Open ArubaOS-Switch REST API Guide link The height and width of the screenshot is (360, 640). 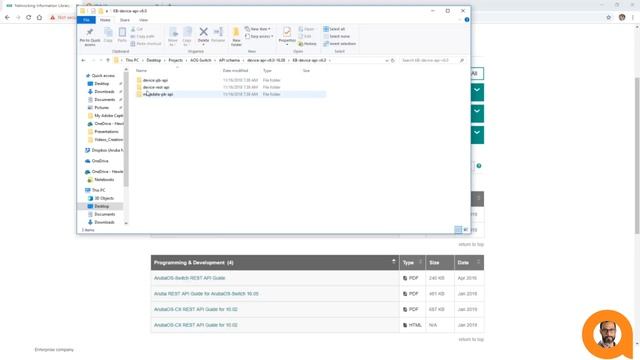[189, 278]
